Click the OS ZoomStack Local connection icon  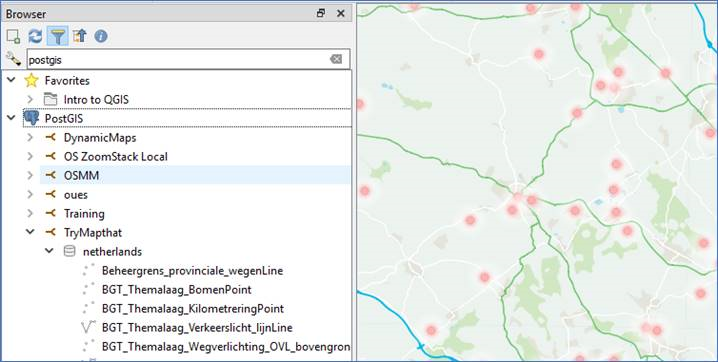point(50,156)
